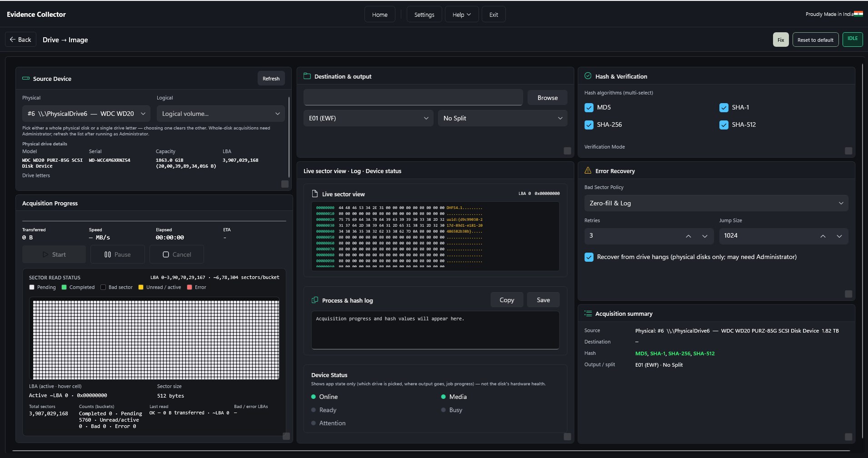Decrease Jump Size with down arrow
This screenshot has width=868, height=458.
tap(839, 236)
